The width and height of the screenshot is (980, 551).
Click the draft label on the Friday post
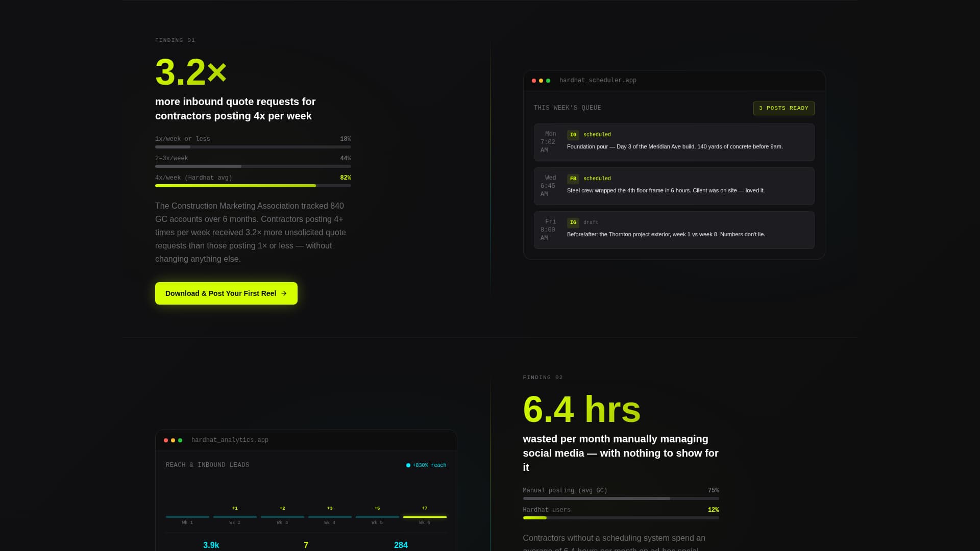coord(591,222)
